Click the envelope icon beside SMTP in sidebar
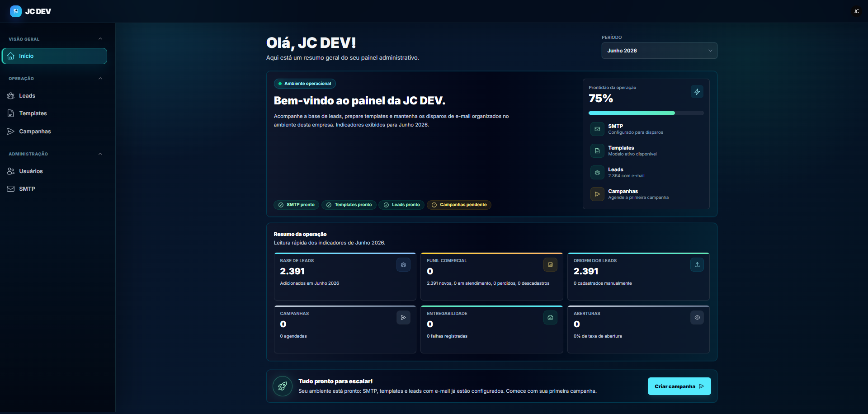 (11, 189)
